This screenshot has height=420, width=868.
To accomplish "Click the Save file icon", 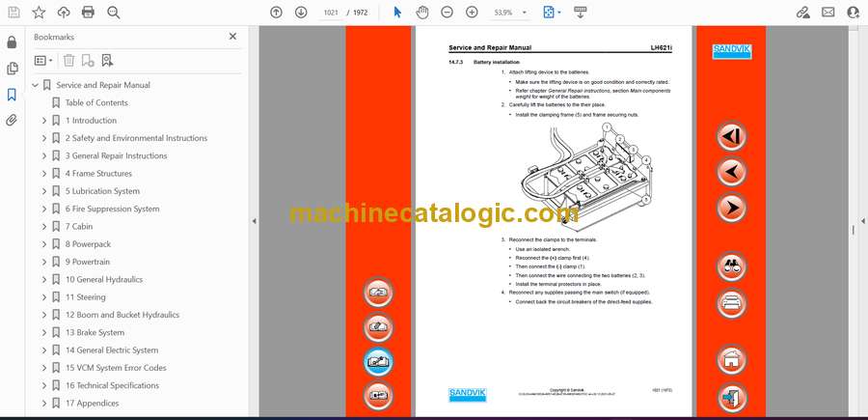I will (x=14, y=13).
